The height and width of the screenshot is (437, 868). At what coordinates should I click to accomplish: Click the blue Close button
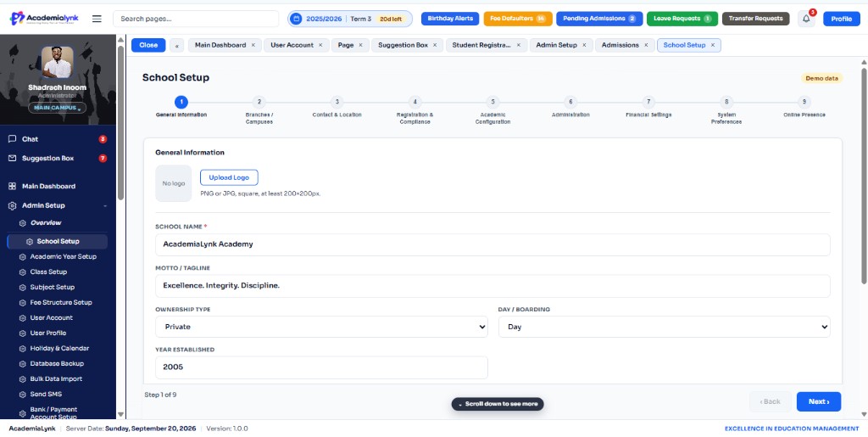click(148, 46)
